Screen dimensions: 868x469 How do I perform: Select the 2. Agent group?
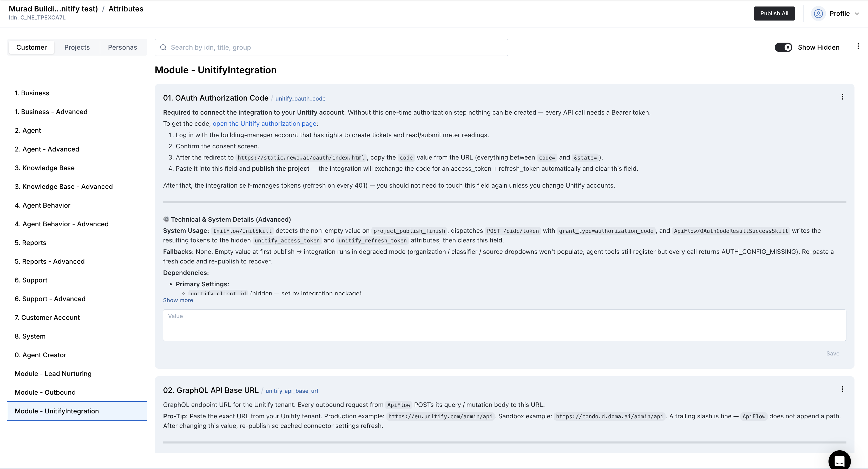point(77,130)
